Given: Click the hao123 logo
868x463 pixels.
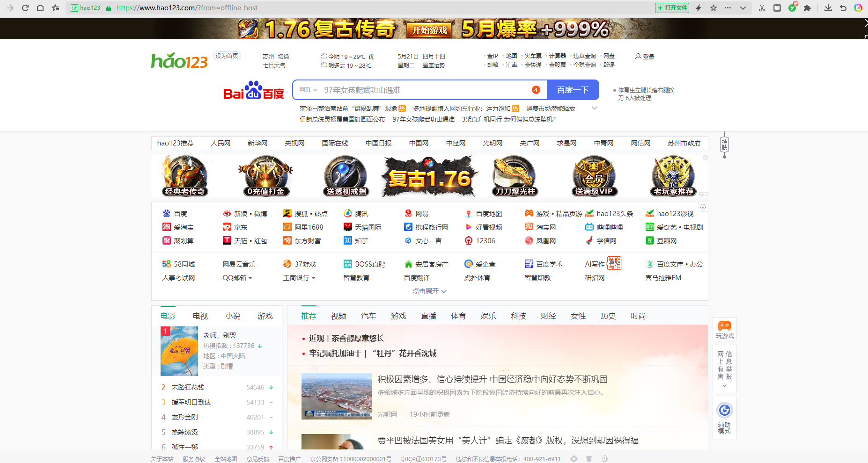Looking at the screenshot, I should click(x=179, y=60).
